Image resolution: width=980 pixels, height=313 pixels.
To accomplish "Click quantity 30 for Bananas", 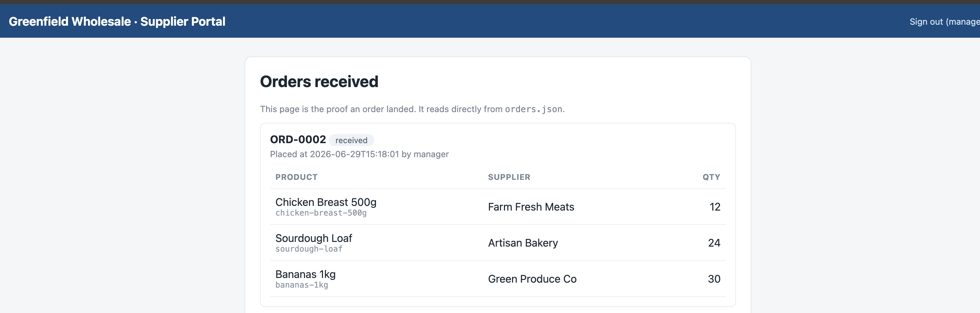I will (714, 279).
